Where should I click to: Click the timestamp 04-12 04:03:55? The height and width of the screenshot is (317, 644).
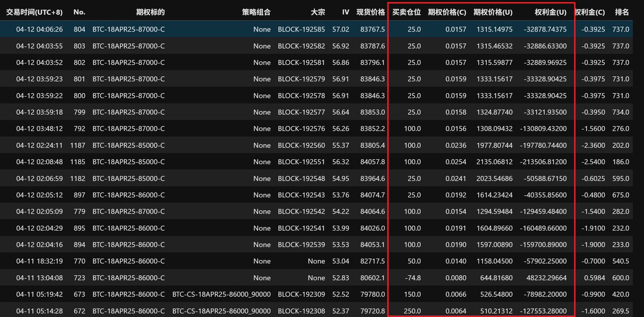click(x=40, y=46)
